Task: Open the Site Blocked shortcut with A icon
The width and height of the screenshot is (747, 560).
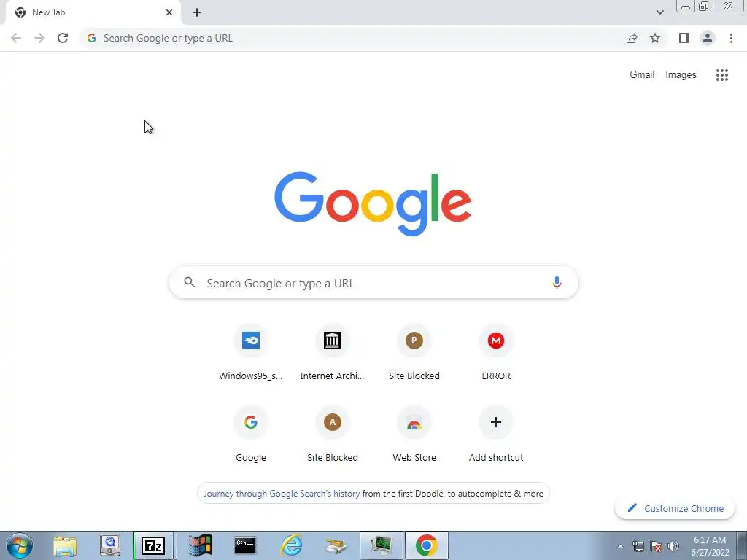Action: coord(333,435)
